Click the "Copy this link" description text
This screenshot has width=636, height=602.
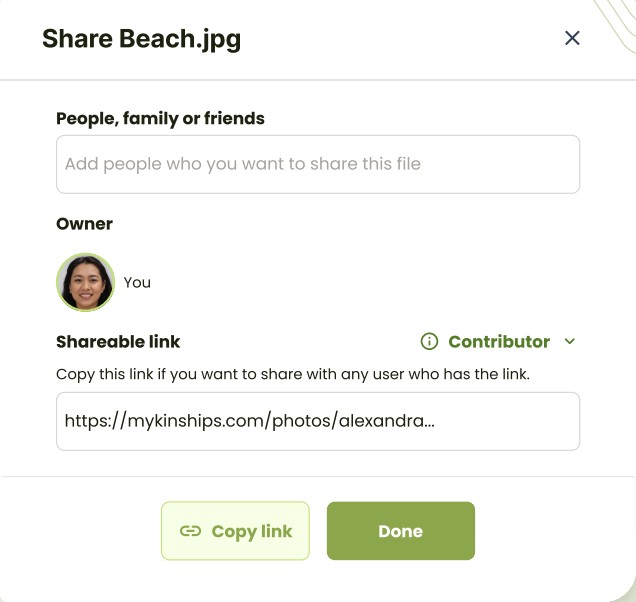tap(293, 374)
